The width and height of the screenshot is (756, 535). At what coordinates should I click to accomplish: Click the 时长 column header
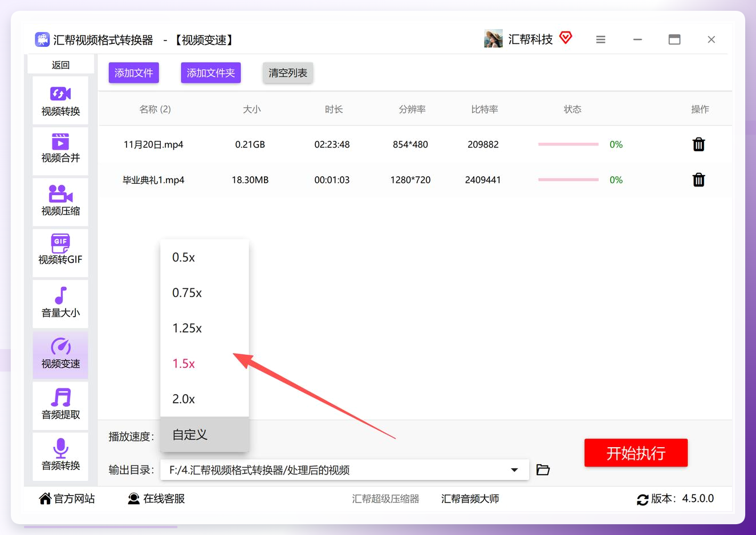click(x=334, y=109)
